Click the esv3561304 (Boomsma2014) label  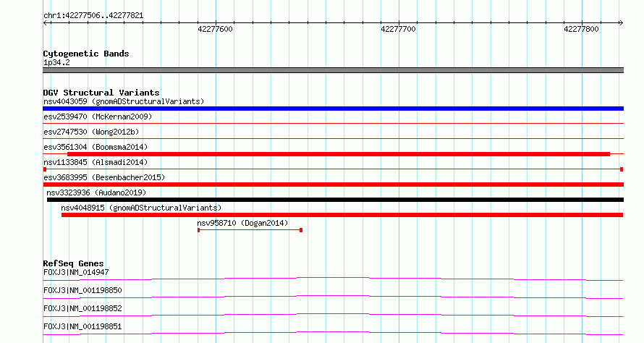[x=96, y=147]
